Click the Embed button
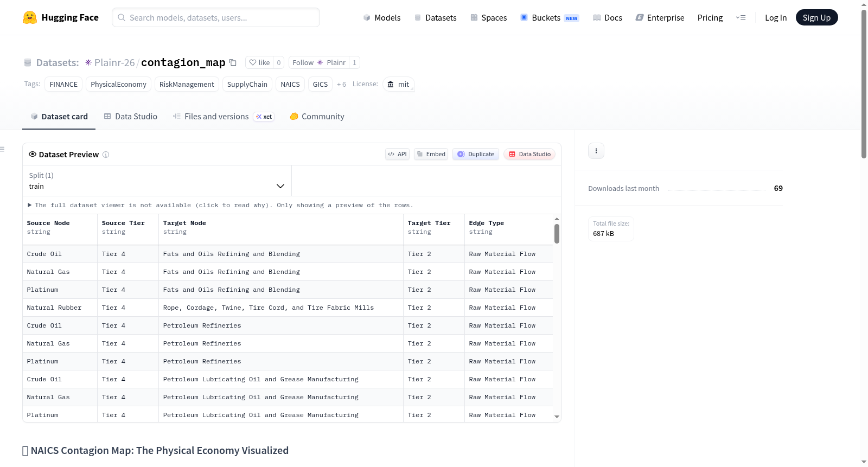Viewport: 868px width, 467px height. pyautogui.click(x=431, y=154)
